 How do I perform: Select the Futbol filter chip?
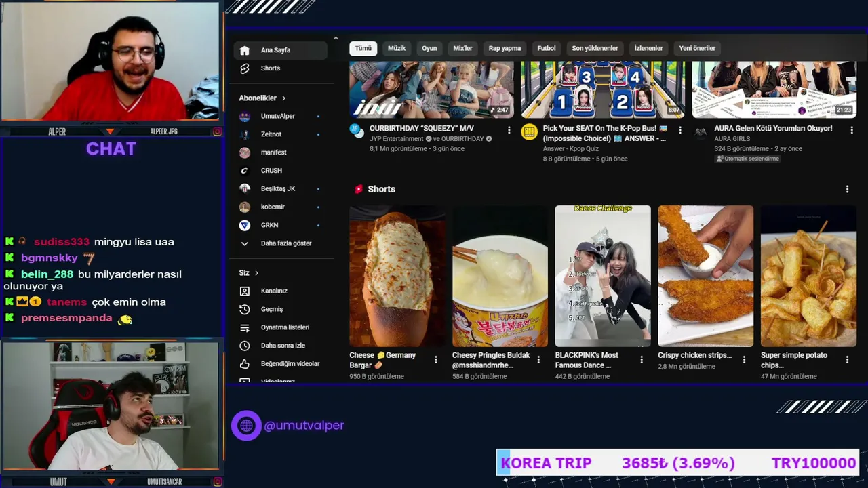547,48
